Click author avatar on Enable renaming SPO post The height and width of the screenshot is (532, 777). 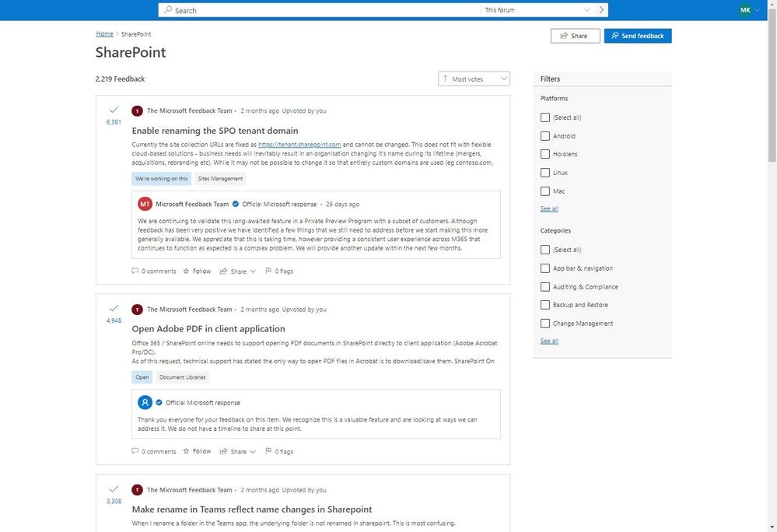pos(137,111)
